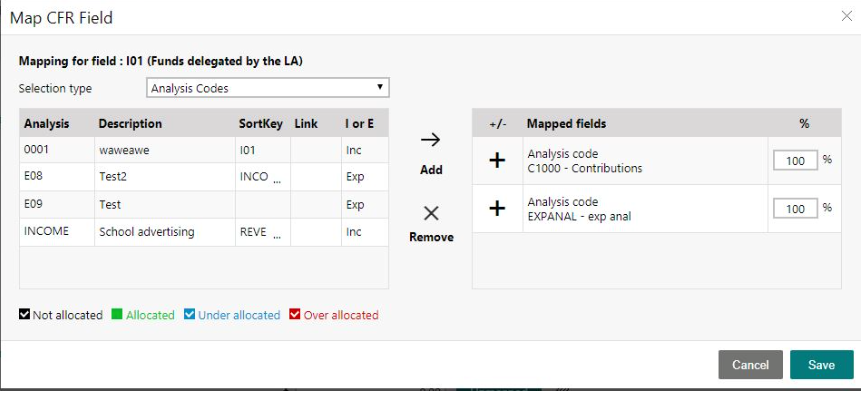
Task: Select the School advertising row
Action: pos(204,232)
